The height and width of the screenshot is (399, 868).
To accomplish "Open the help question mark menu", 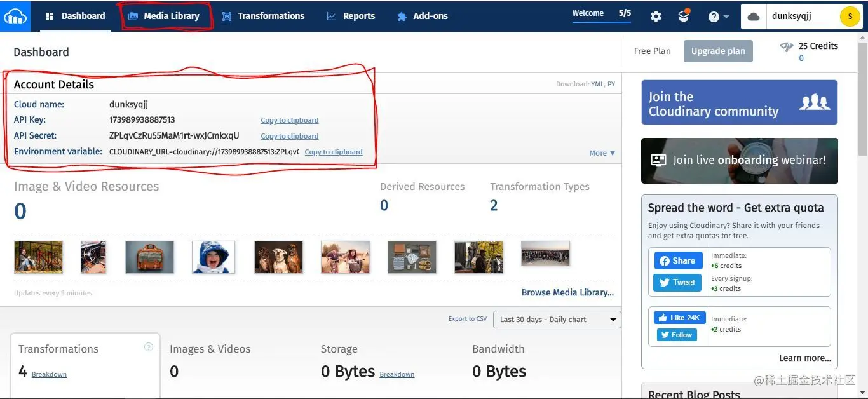I will click(x=718, y=17).
